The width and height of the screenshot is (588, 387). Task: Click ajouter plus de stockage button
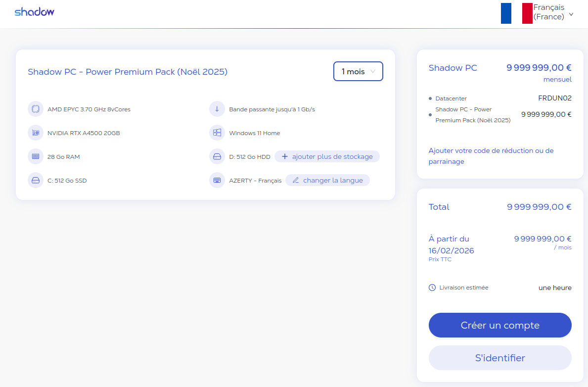[x=327, y=156]
